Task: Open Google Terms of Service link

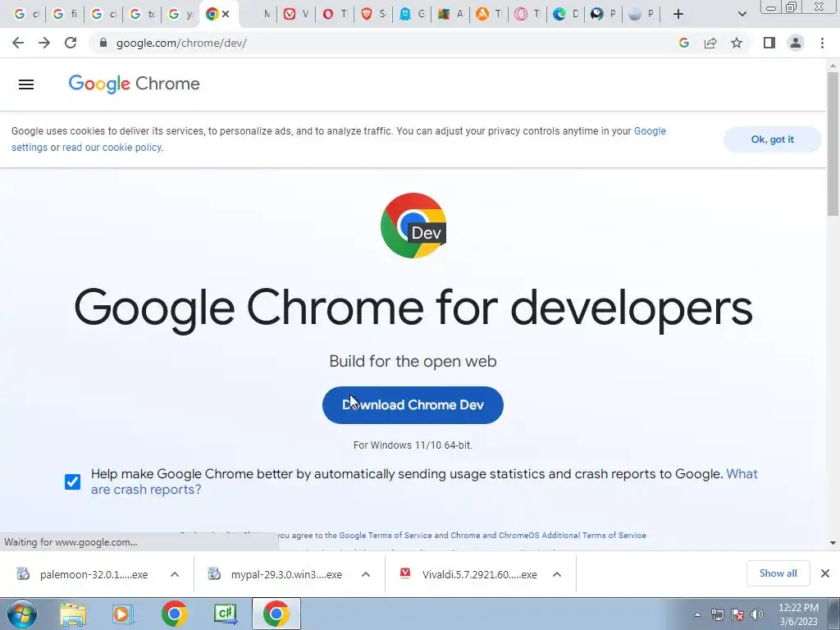Action: point(386,535)
